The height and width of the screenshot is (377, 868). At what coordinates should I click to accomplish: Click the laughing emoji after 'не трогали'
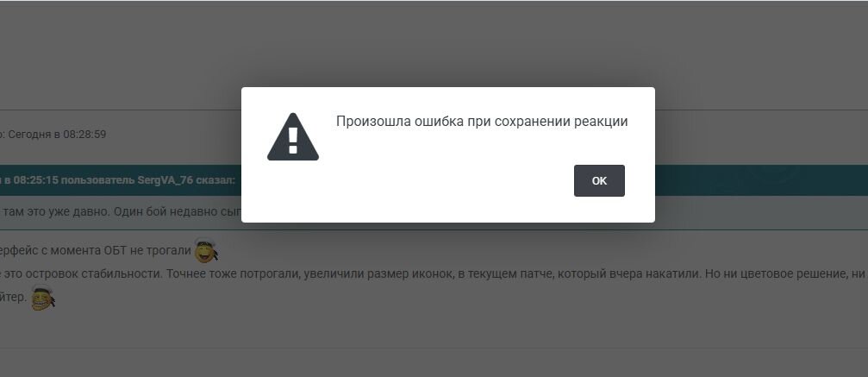206,250
